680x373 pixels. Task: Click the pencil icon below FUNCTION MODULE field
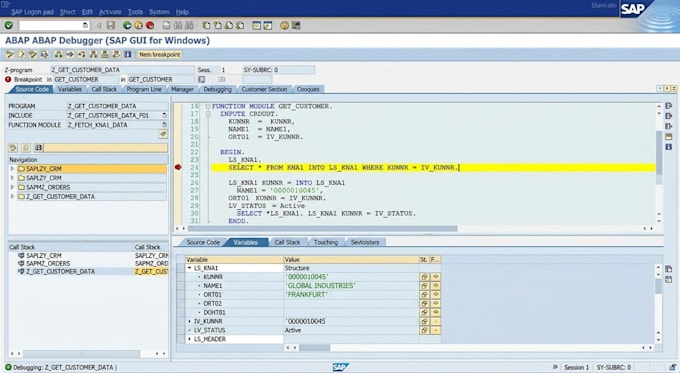point(163,134)
